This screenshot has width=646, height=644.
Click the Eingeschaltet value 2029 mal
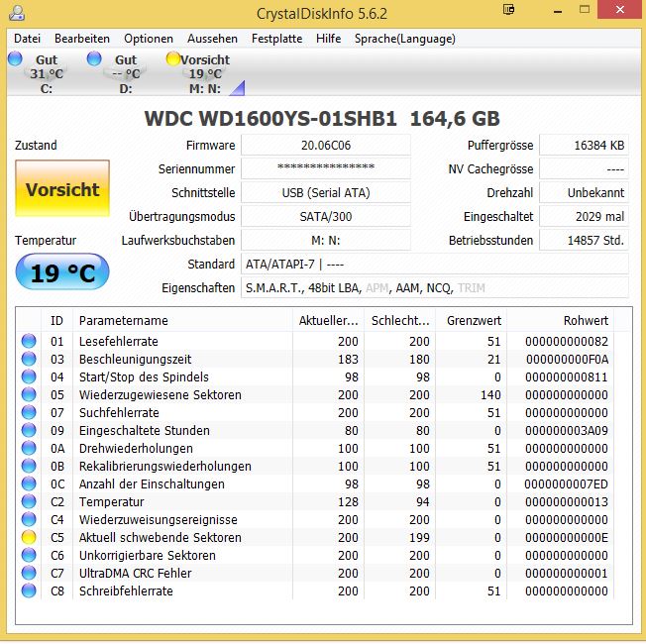pos(585,216)
